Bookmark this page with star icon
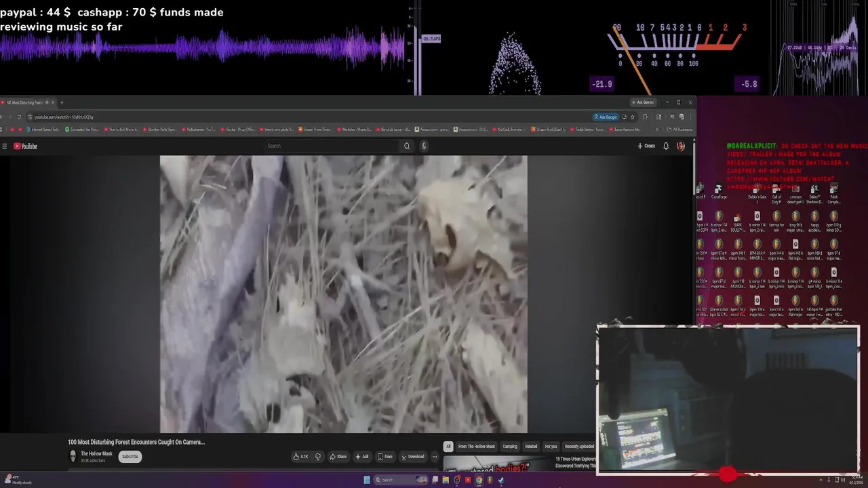Viewport: 868px width, 488px height. tap(633, 117)
